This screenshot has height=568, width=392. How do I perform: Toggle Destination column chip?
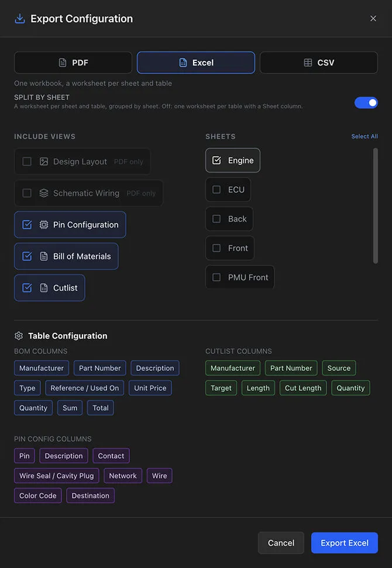[91, 495]
